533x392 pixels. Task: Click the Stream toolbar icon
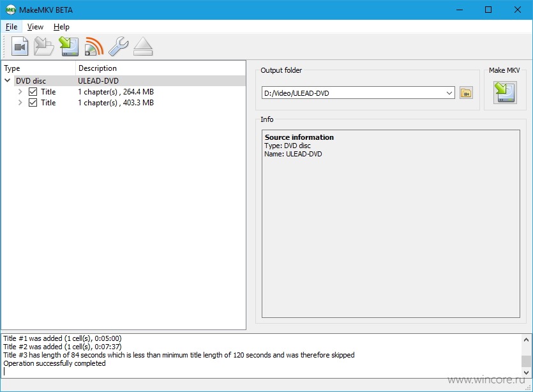point(94,46)
